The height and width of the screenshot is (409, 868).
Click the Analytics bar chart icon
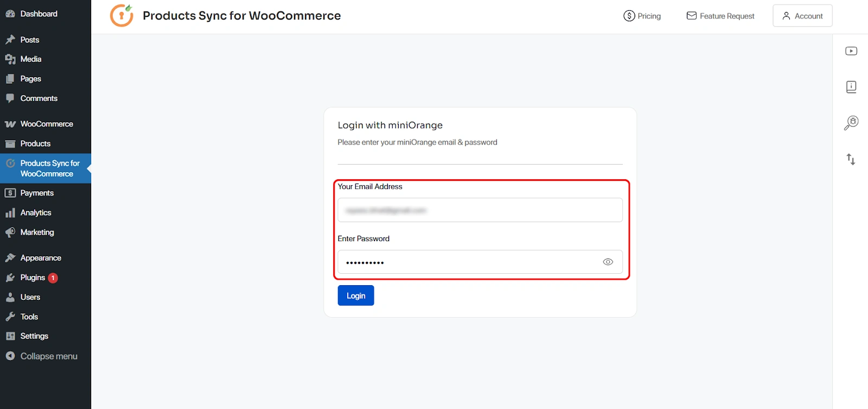click(x=10, y=212)
